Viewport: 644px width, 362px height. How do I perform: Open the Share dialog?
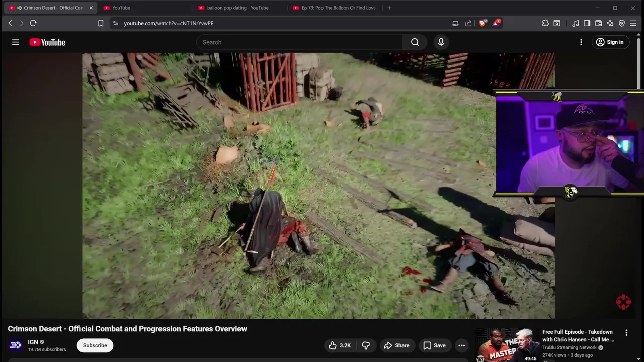click(396, 345)
